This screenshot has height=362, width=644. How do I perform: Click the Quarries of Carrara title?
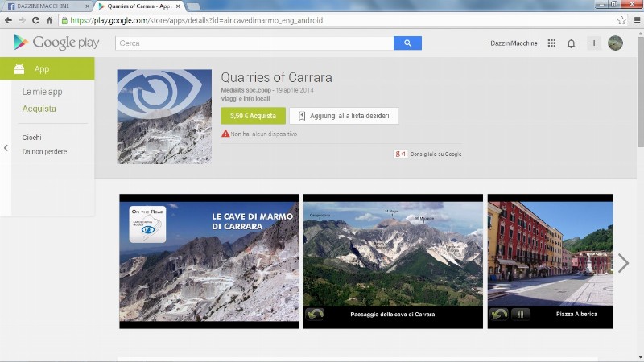click(x=276, y=77)
